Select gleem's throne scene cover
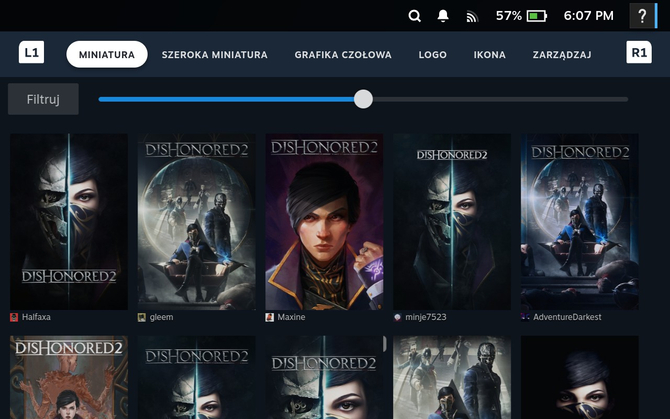 [197, 222]
